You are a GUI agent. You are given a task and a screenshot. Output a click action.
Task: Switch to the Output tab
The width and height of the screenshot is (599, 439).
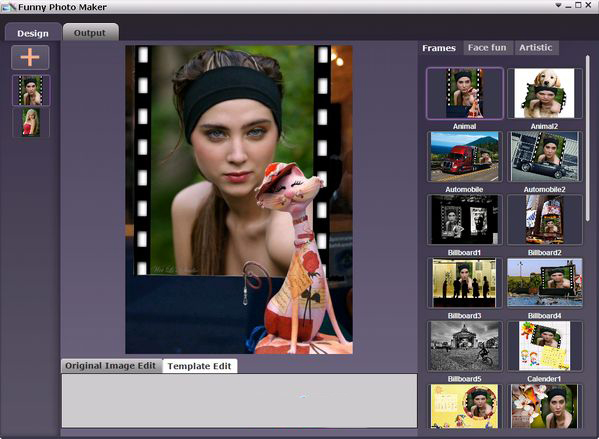tap(90, 32)
